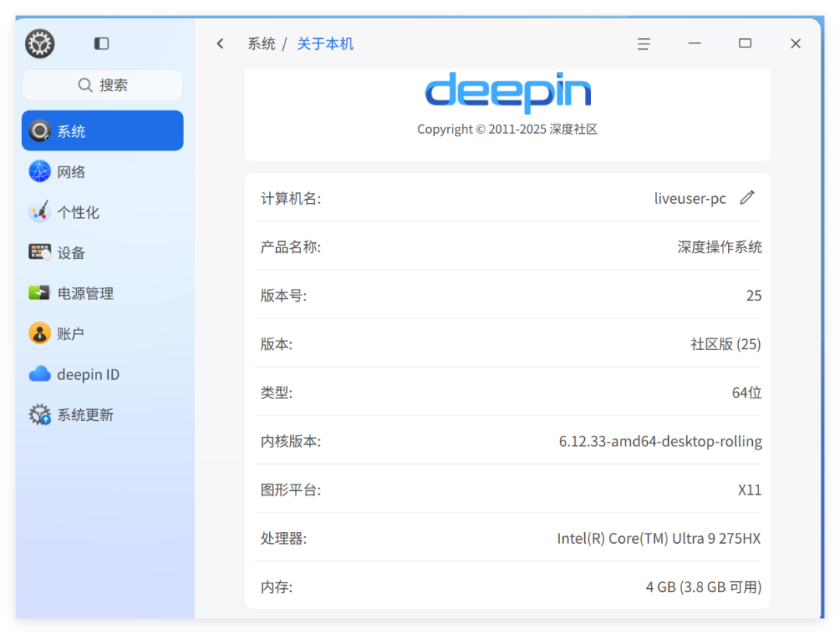Click the edition value 社区版 (25)

[x=726, y=344]
